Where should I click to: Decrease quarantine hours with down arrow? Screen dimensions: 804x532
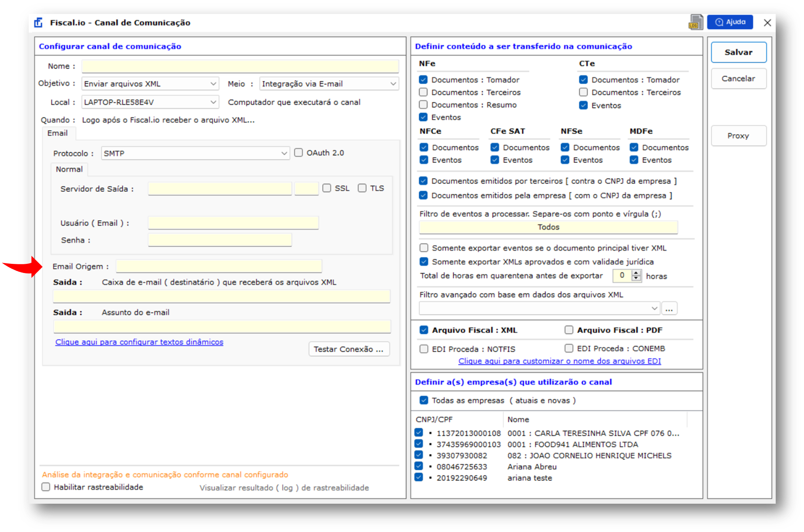click(x=636, y=279)
